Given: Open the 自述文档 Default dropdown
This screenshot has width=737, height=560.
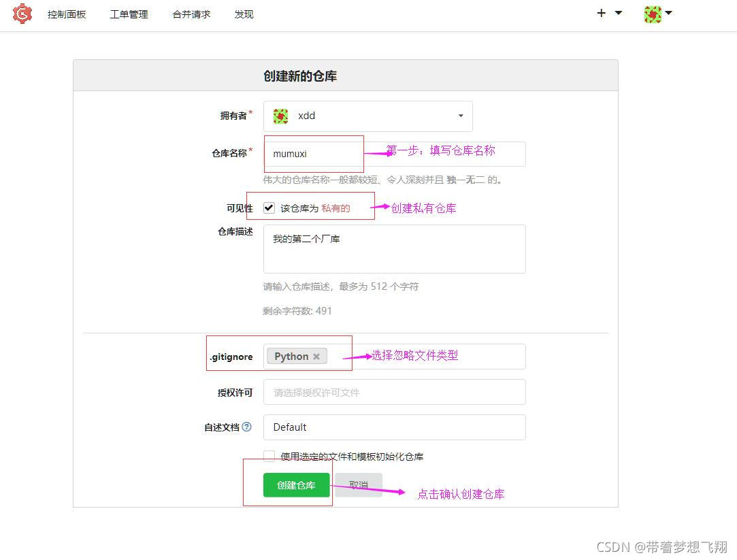Looking at the screenshot, I should click(394, 427).
